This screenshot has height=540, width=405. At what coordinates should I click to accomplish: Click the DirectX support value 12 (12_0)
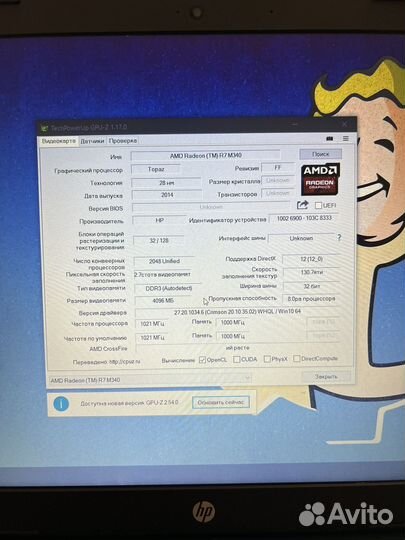click(311, 259)
